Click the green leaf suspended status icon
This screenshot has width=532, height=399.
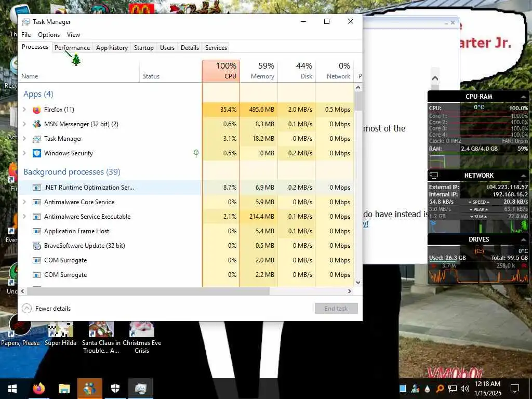point(196,153)
